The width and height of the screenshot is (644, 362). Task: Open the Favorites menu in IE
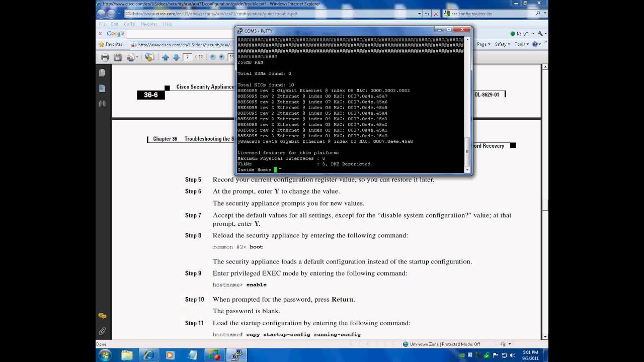pyautogui.click(x=149, y=24)
